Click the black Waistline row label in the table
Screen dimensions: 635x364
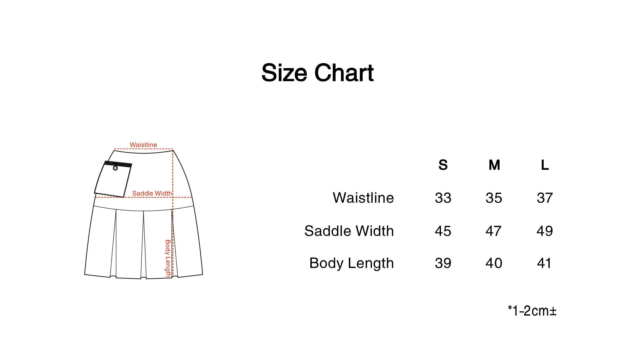[x=363, y=198]
